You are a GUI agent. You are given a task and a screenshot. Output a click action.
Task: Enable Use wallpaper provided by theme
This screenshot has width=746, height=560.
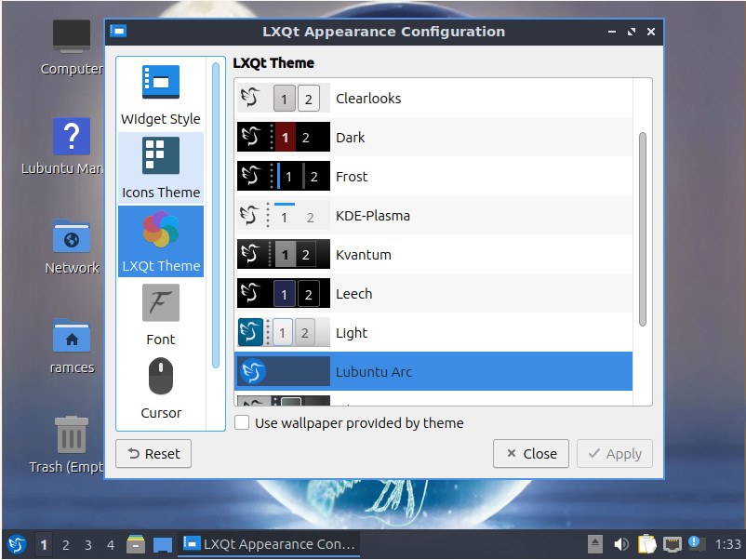[242, 422]
